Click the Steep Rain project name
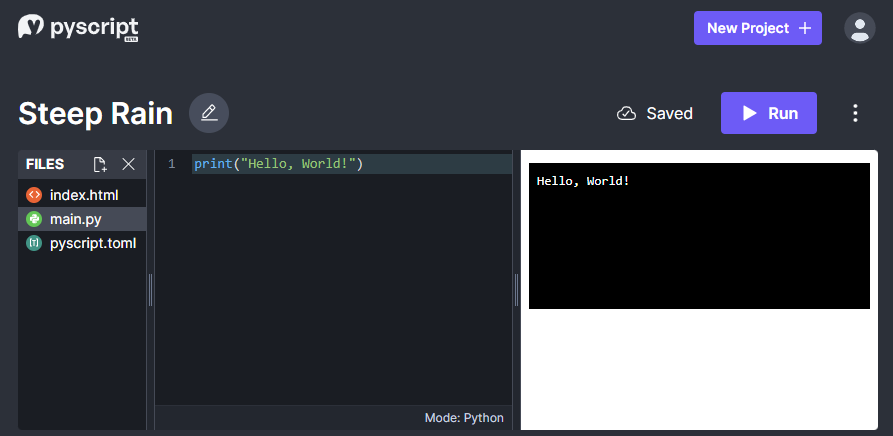Screen dimensions: 893x436 pyautogui.click(x=96, y=114)
